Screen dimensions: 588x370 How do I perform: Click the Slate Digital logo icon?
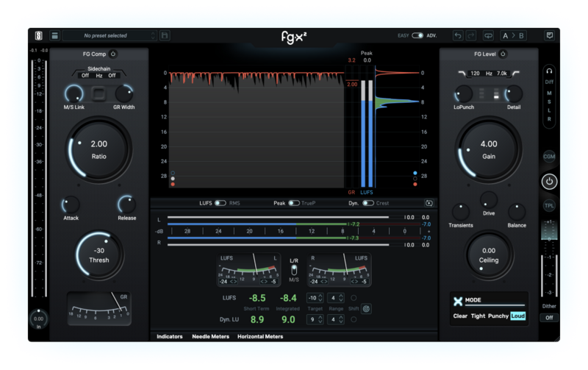[39, 35]
